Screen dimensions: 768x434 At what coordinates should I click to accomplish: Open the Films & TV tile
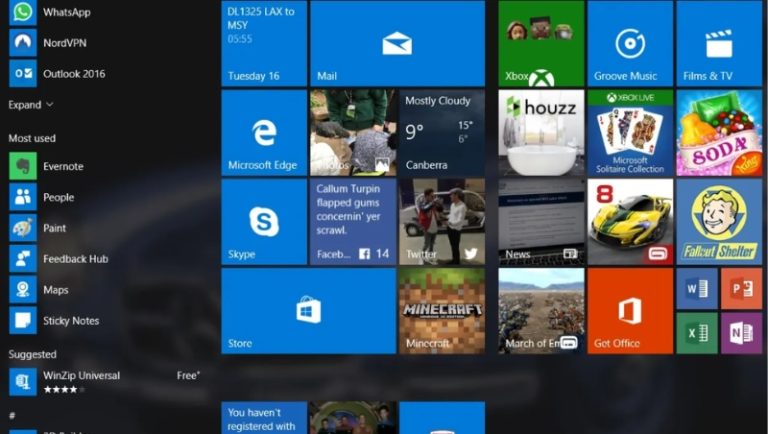tap(719, 44)
